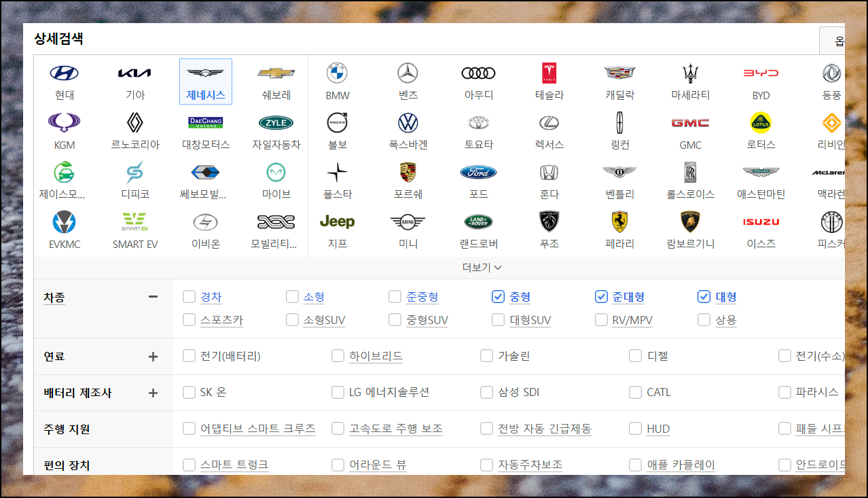Select the Toyota (토요타) brand icon
The image size is (868, 498).
479,123
